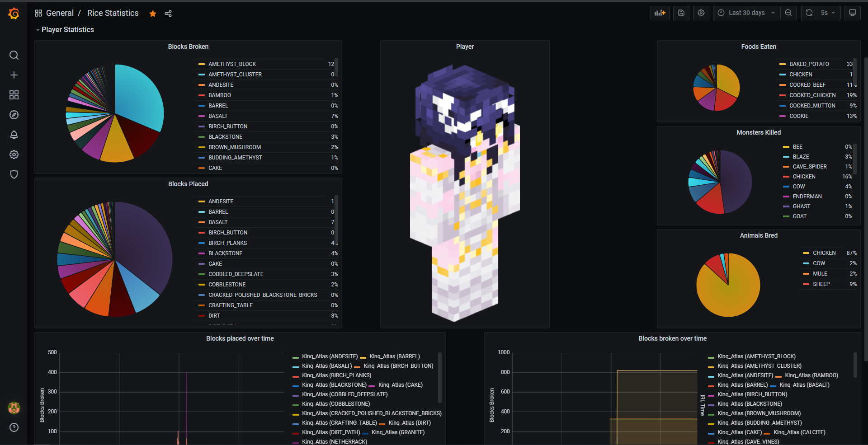Image resolution: width=868 pixels, height=445 pixels.
Task: Click the Blocks Broken legend scrollbar
Action: (x=336, y=67)
